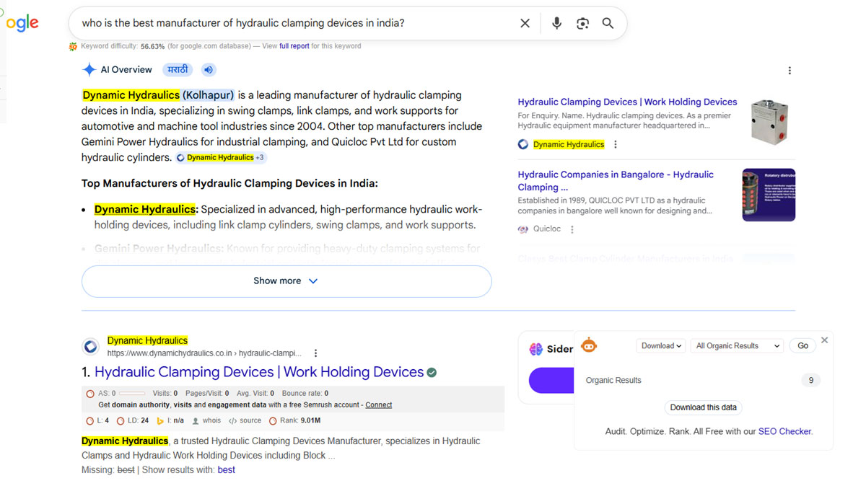Click the whois person icon
This screenshot has width=866, height=504.
point(196,421)
